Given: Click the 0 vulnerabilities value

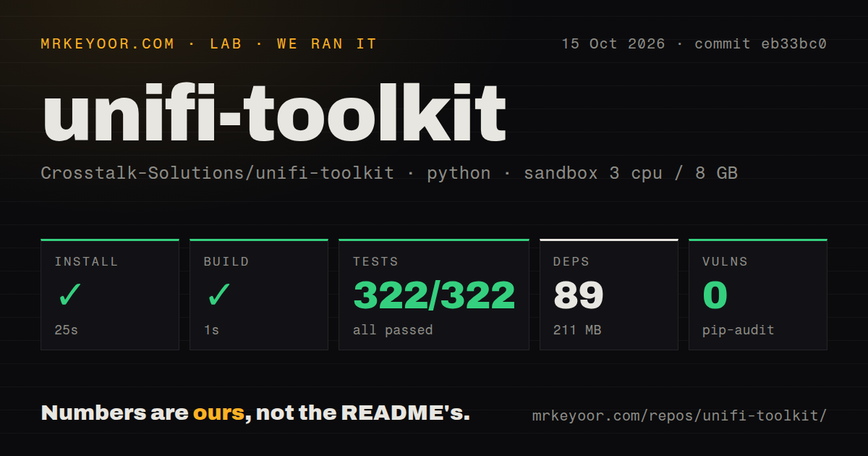Looking at the screenshot, I should (715, 295).
